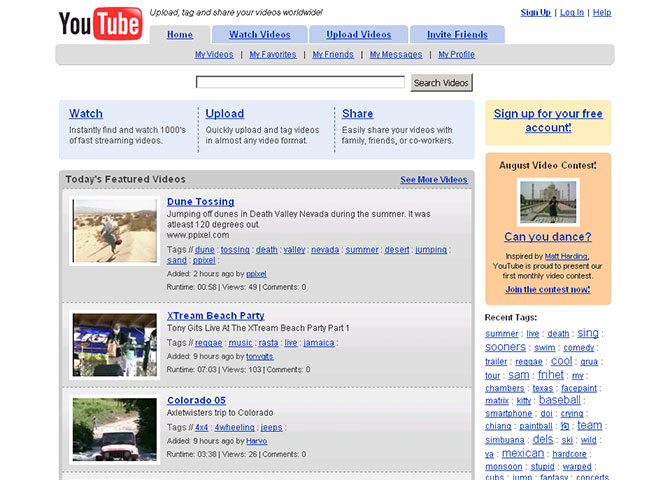
Task: Select the smartphone recent tag
Action: [x=508, y=414]
